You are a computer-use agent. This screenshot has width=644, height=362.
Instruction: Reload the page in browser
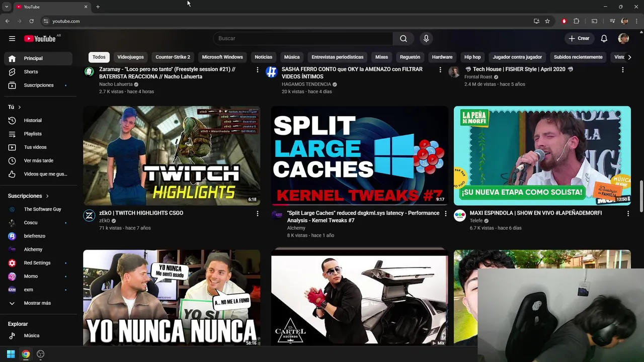(31, 21)
